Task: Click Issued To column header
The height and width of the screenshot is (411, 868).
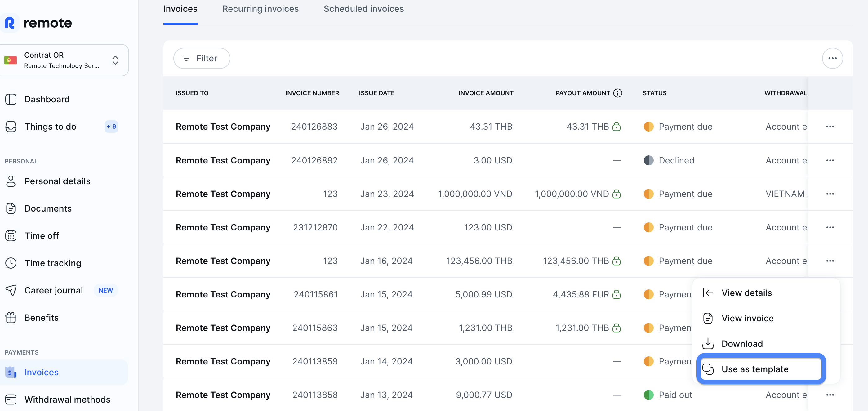Action: [x=192, y=93]
